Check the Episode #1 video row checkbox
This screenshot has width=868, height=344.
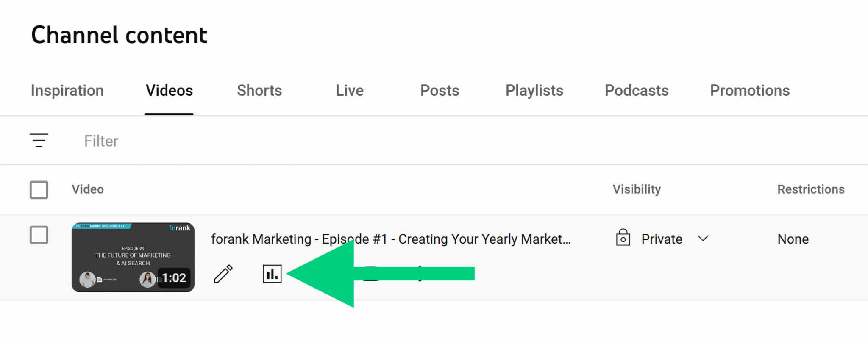[39, 235]
